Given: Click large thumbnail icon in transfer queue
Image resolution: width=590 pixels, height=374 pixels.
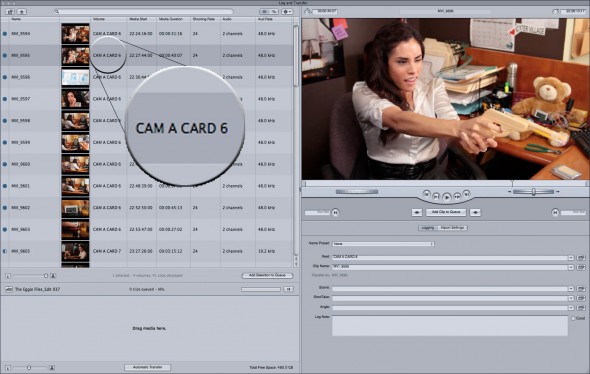Looking at the screenshot, I should click(52, 368).
